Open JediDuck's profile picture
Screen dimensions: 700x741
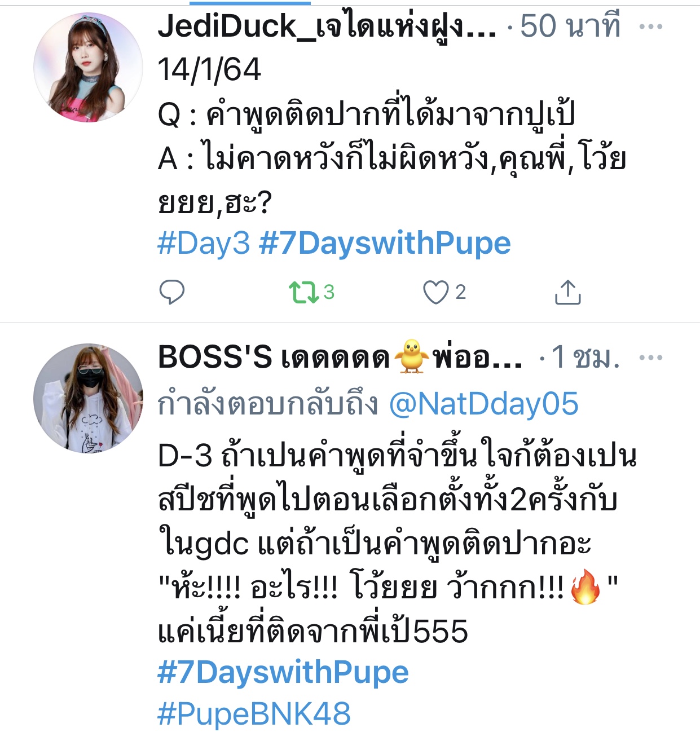click(89, 68)
